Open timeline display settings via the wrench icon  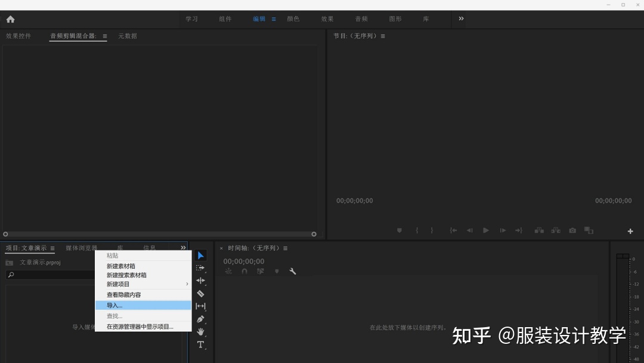(x=293, y=271)
